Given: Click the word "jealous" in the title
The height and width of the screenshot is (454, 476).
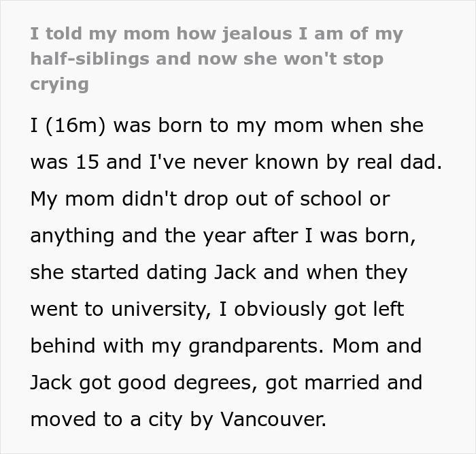Looking at the screenshot, I should [257, 34].
